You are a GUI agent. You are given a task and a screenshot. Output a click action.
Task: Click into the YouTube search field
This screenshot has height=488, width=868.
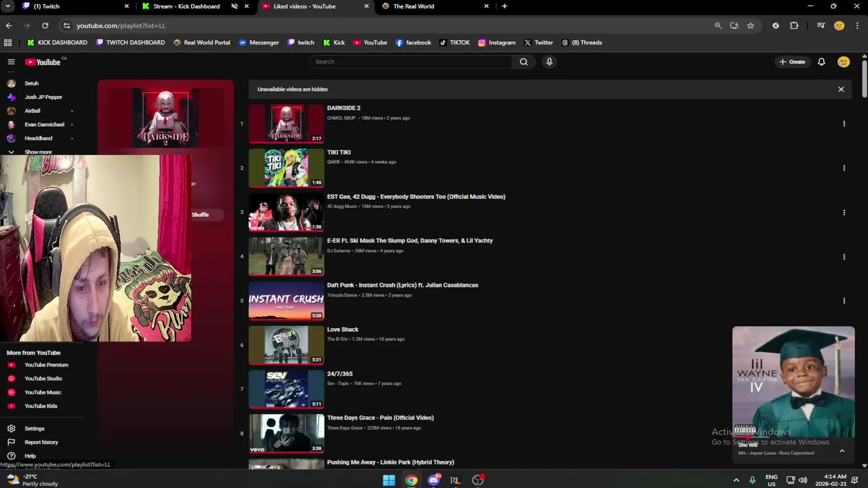tap(411, 62)
